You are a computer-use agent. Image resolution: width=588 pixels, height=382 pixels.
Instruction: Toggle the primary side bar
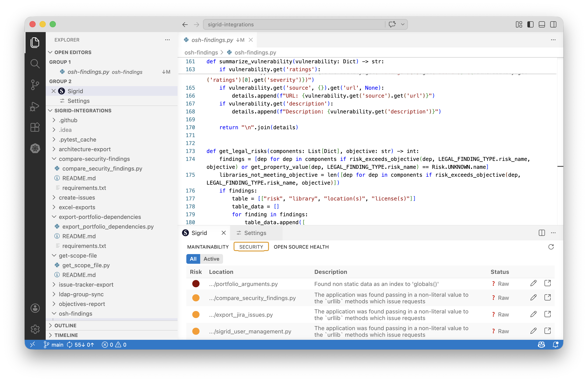pos(530,24)
